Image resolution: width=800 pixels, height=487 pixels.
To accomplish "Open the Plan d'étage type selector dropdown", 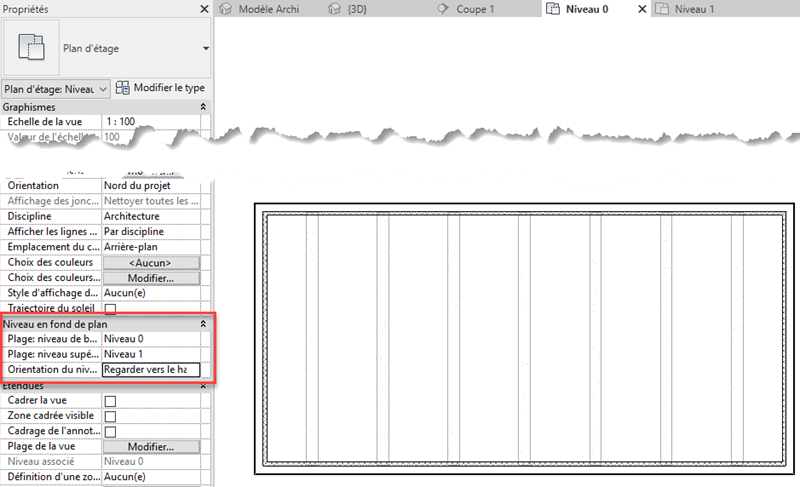I will (x=205, y=48).
